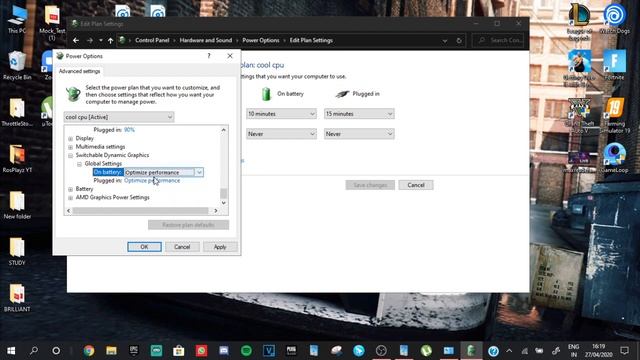Expand the Battery tree node
The height and width of the screenshot is (360, 640).
[x=70, y=189]
